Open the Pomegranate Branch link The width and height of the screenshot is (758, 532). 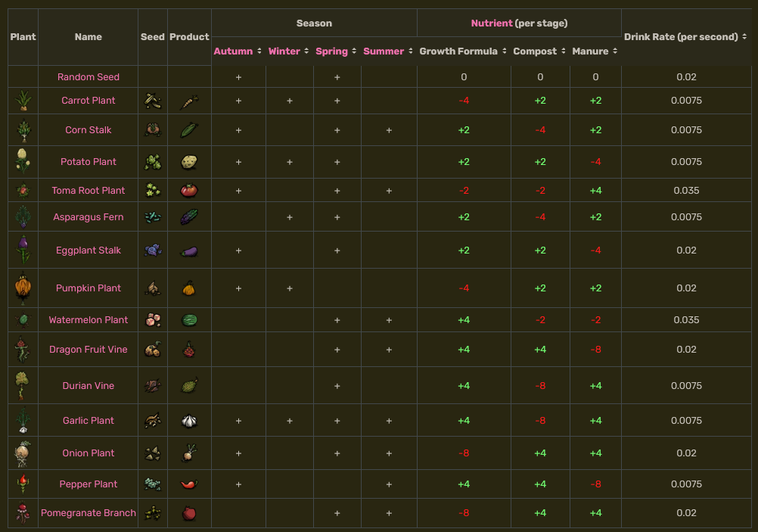pos(89,513)
